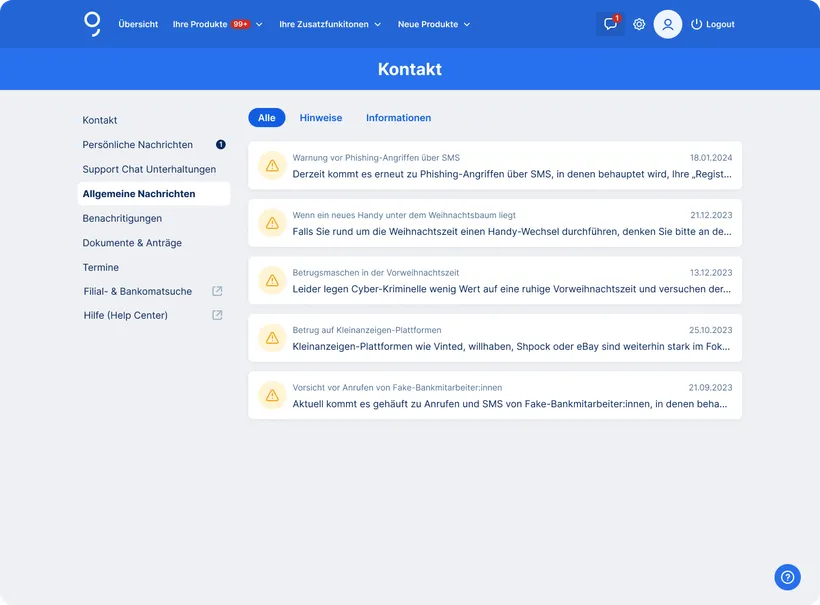The height and width of the screenshot is (605, 820).
Task: Open Termine in the sidebar
Action: 100,268
